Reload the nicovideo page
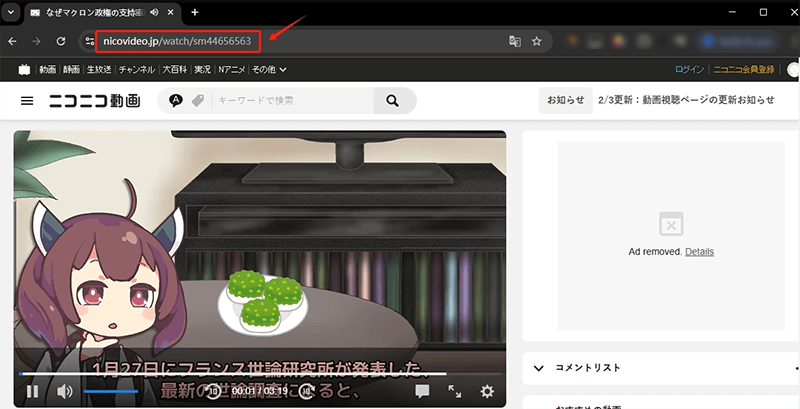 pyautogui.click(x=61, y=41)
